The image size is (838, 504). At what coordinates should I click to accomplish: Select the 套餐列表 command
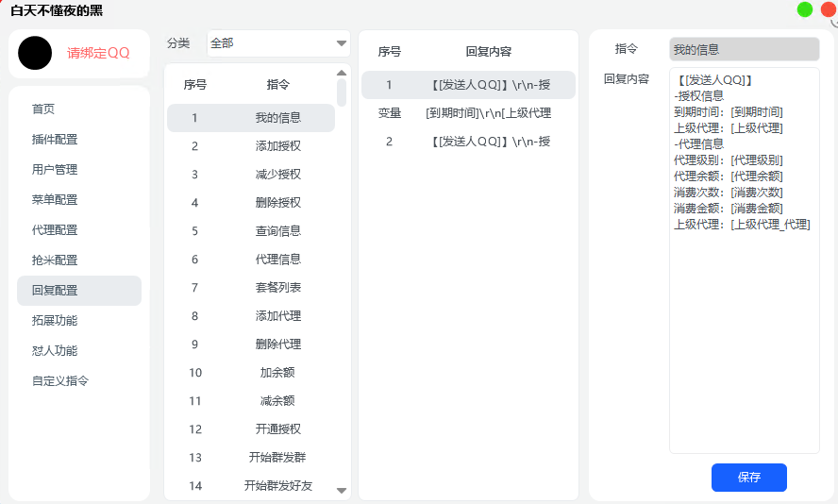tap(250, 288)
